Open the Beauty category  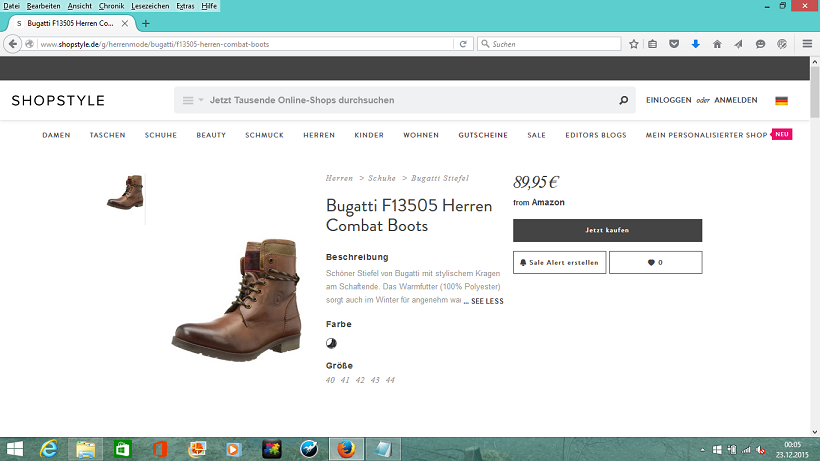coord(211,135)
